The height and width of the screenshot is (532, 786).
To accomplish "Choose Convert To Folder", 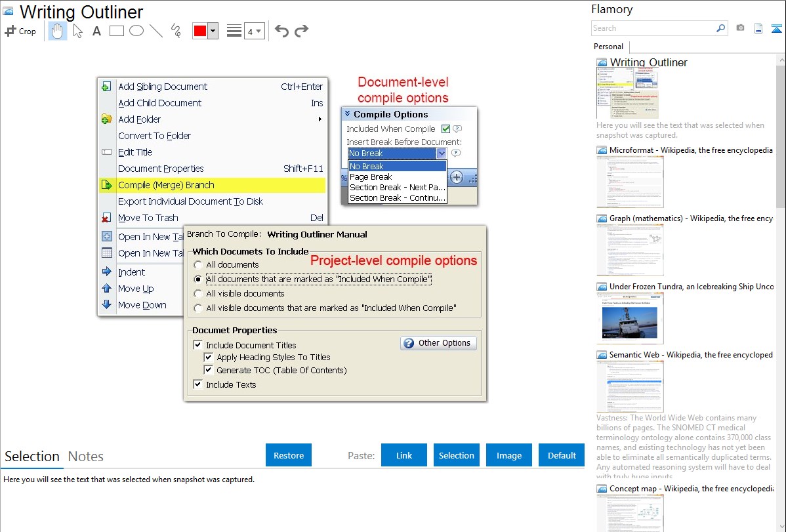I will point(213,136).
